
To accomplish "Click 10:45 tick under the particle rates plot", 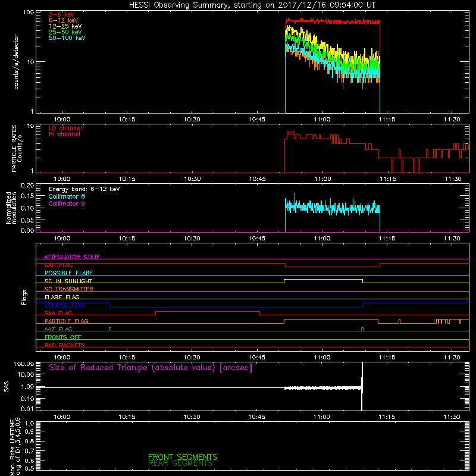I will coord(257,179).
